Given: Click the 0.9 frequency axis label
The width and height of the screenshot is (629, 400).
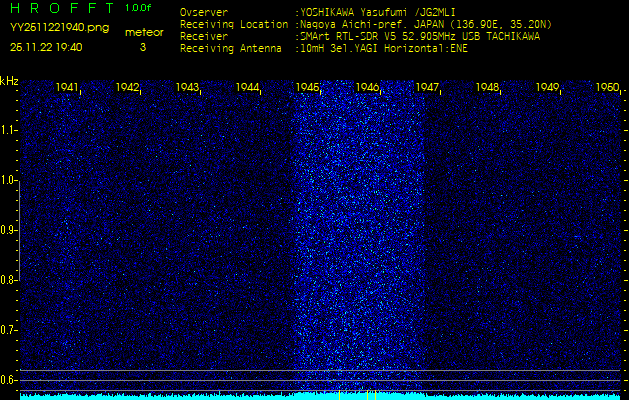Looking at the screenshot, I should (8, 230).
